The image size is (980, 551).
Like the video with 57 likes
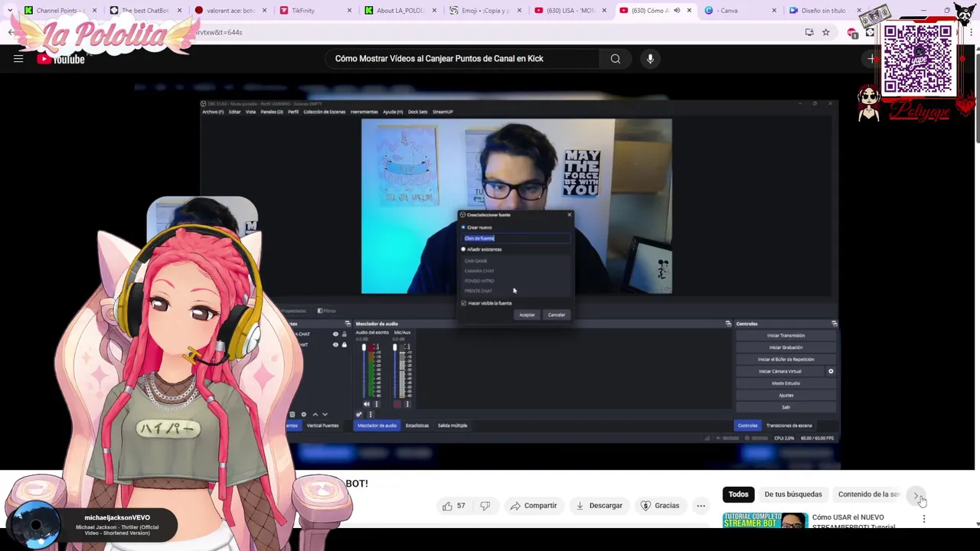pos(454,506)
